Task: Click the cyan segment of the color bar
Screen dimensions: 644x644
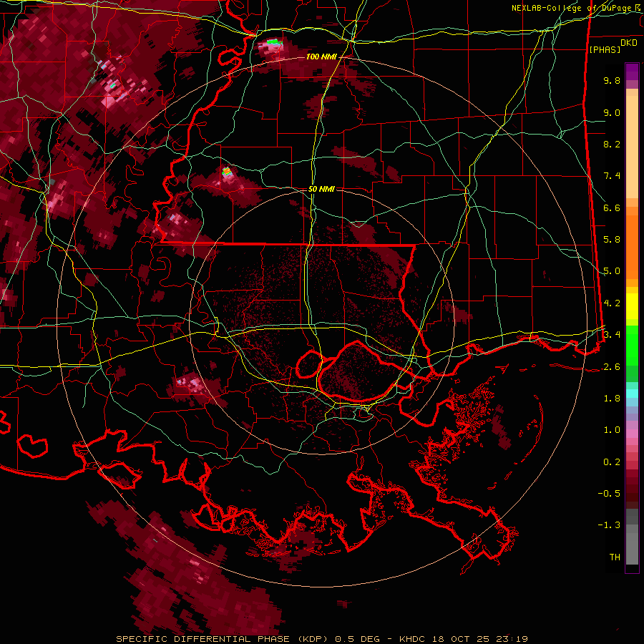Action: 632,393
